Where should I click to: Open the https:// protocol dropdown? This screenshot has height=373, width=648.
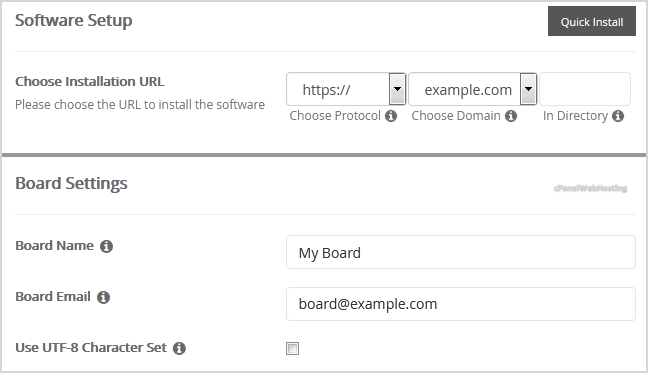coord(346,89)
